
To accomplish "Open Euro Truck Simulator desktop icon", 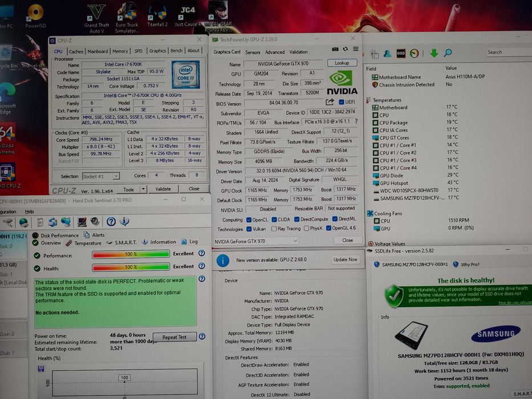I will (127, 19).
